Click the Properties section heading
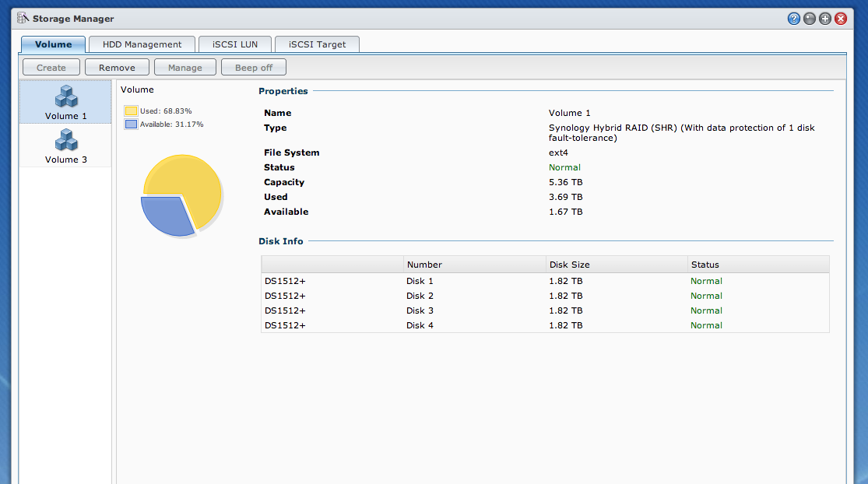The image size is (868, 484). point(283,91)
